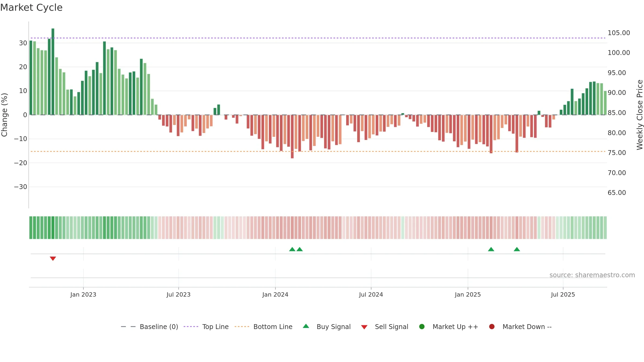644x362 pixels.
Task: Toggle the Top Line legend entry
Action: 206,327
